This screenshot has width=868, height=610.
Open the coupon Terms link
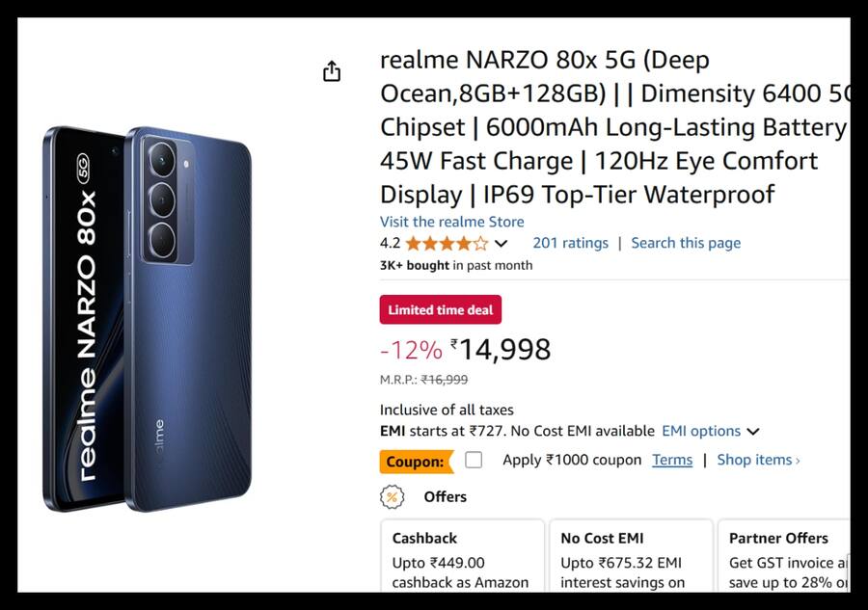click(672, 461)
